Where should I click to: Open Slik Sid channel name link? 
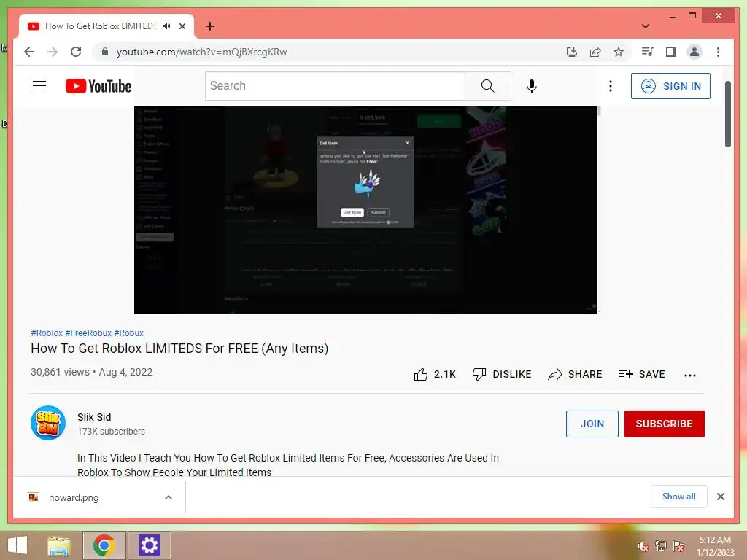[x=94, y=416]
